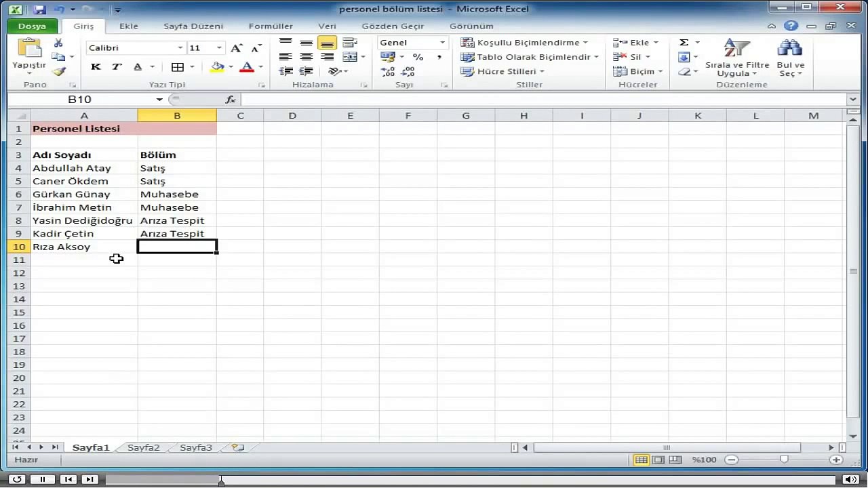Open the Calibri font name dropdown
Viewport: 868px width, 488px height.
[180, 48]
